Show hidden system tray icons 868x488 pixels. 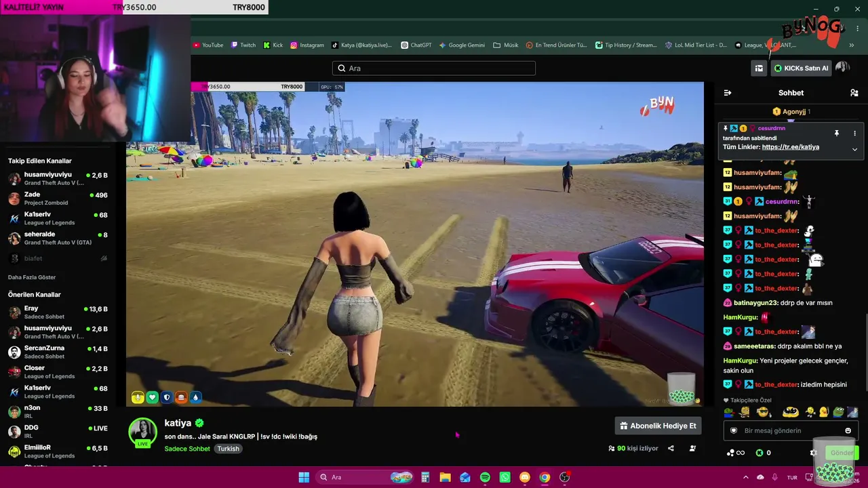tap(746, 477)
